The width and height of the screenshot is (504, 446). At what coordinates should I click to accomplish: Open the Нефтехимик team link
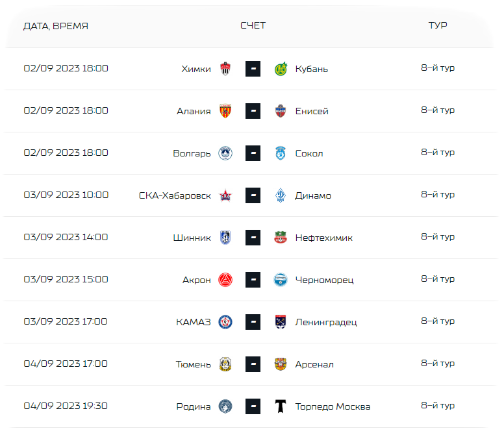323,238
